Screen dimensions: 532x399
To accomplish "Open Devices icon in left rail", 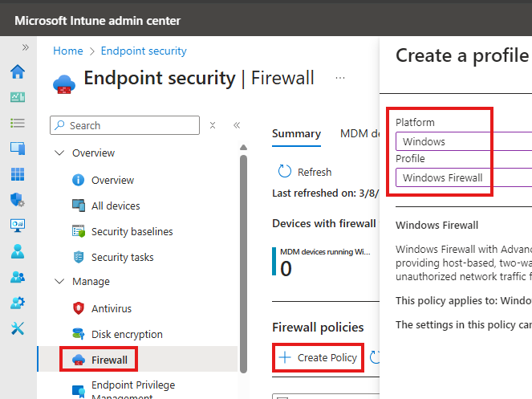I will pos(18,149).
